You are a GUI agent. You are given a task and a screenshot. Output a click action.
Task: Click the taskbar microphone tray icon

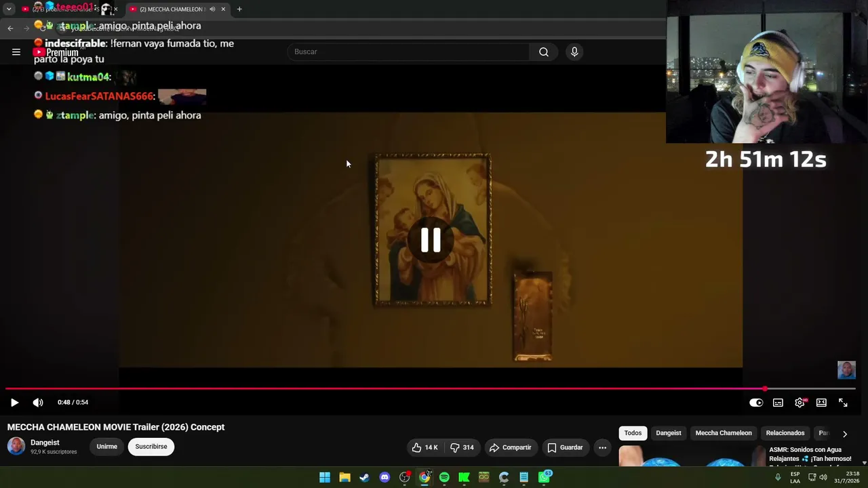(x=778, y=477)
